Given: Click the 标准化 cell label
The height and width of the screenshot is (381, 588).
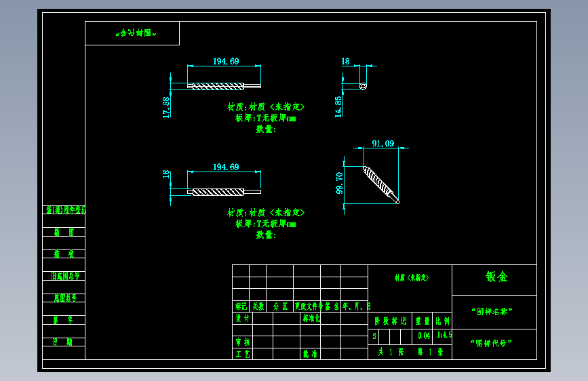Looking at the screenshot, I should click(x=311, y=319).
